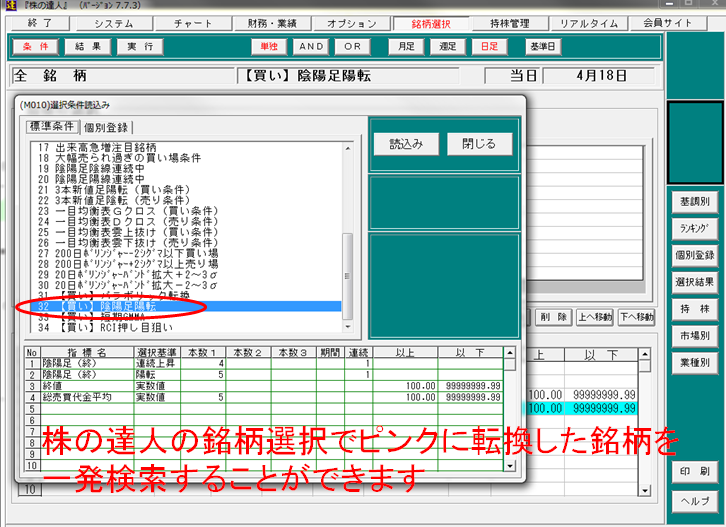Click the dialog indicator table scroll-down arrow
Viewport: 726px width, 527px height.
(x=510, y=465)
